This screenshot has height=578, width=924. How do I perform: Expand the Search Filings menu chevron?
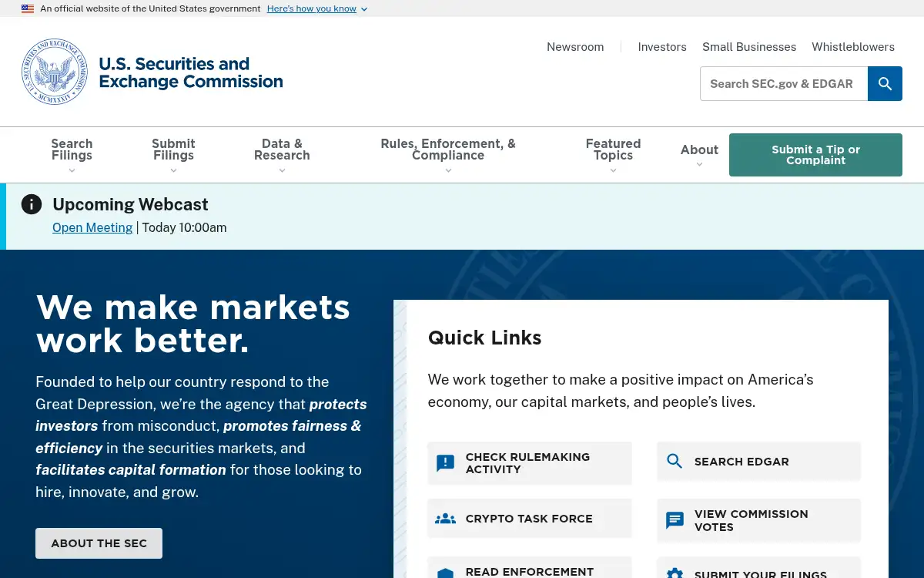pyautogui.click(x=72, y=171)
